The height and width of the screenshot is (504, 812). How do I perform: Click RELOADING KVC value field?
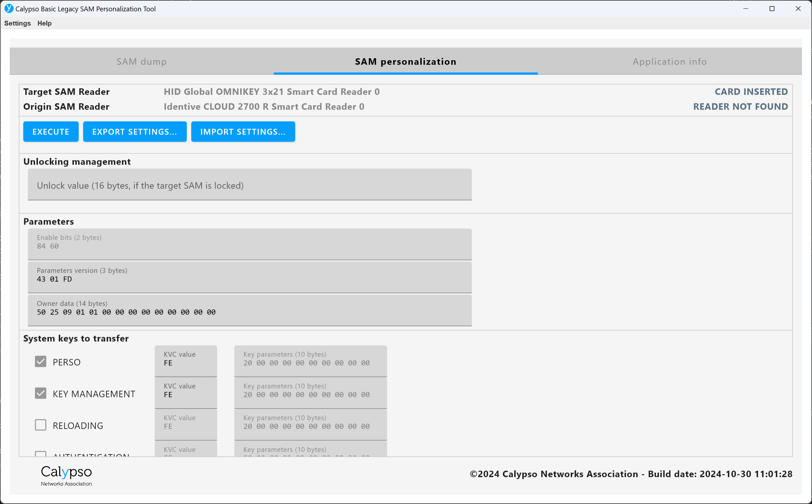tap(186, 425)
